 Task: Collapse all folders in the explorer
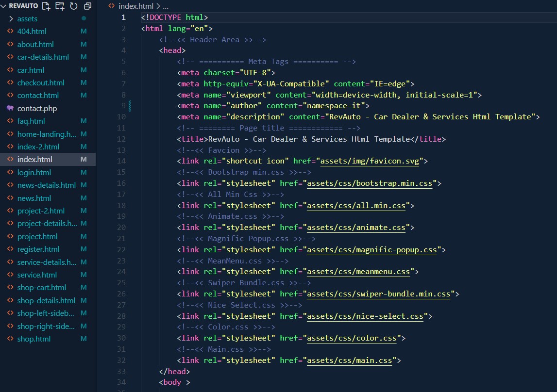87,6
